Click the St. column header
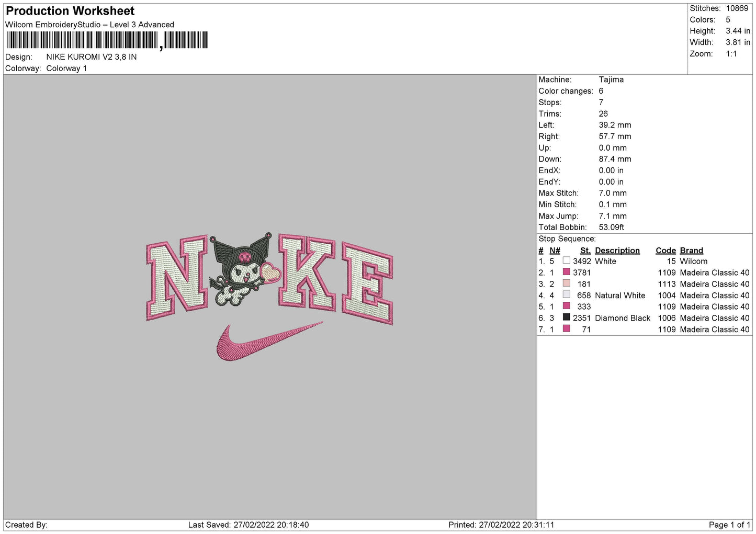 585,251
